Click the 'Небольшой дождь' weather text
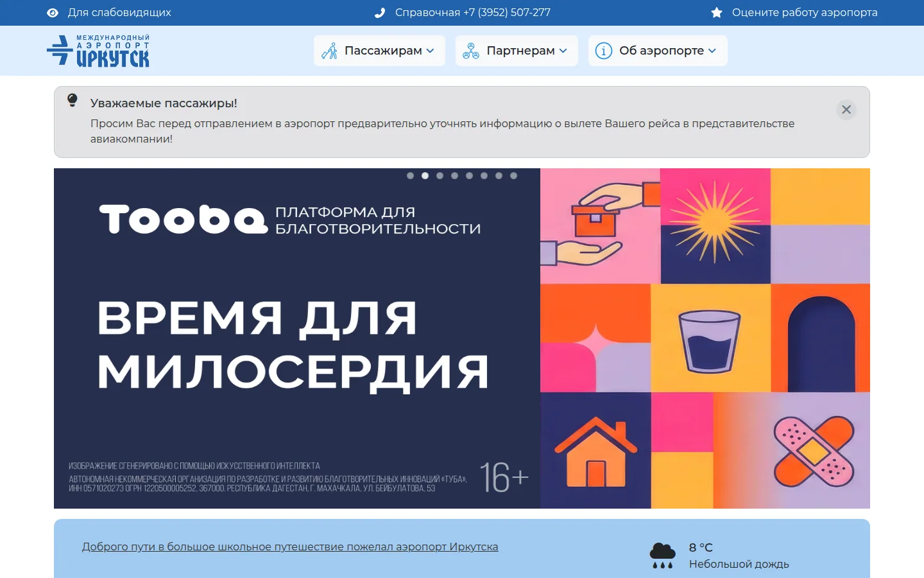Viewport: 924px width, 578px height. [x=739, y=564]
